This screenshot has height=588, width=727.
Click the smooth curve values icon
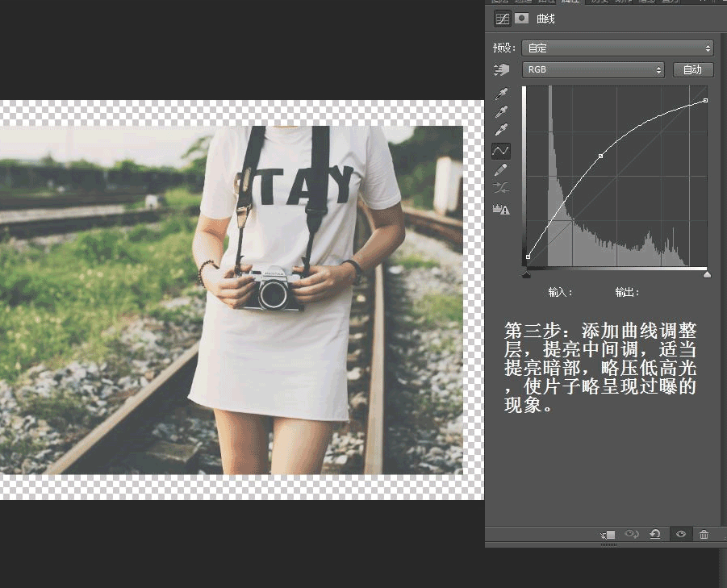(x=502, y=187)
